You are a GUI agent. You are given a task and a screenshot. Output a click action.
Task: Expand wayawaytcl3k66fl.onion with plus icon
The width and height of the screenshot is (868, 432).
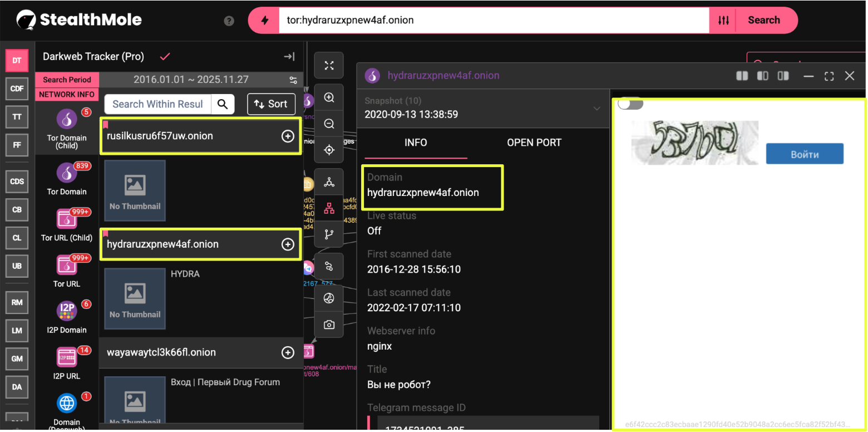coord(288,352)
